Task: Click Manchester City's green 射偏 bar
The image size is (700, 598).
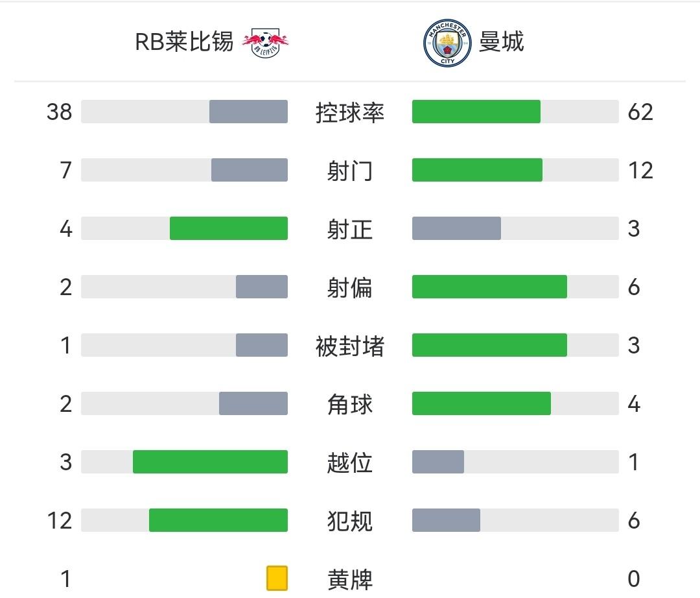Action: pos(489,287)
